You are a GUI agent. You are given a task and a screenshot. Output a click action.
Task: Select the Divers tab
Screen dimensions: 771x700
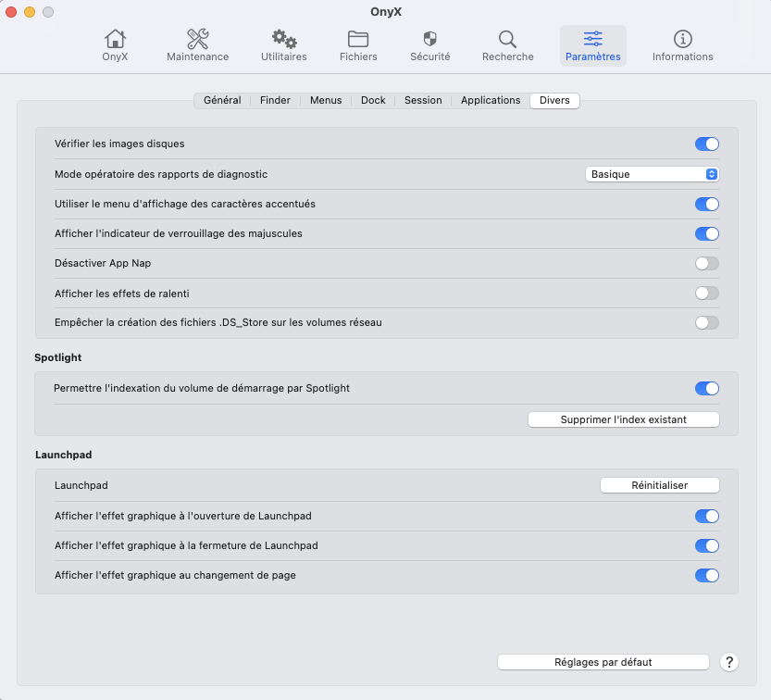coord(554,100)
